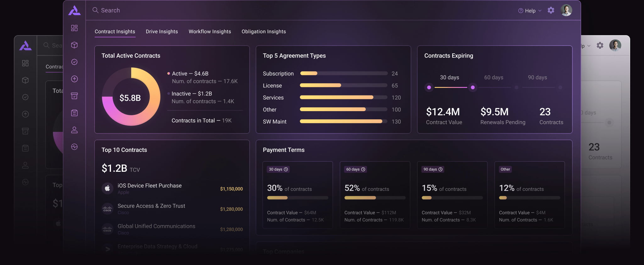This screenshot has height=265, width=644.
Task: Select the checkmark circle sidebar icon
Action: (x=74, y=62)
